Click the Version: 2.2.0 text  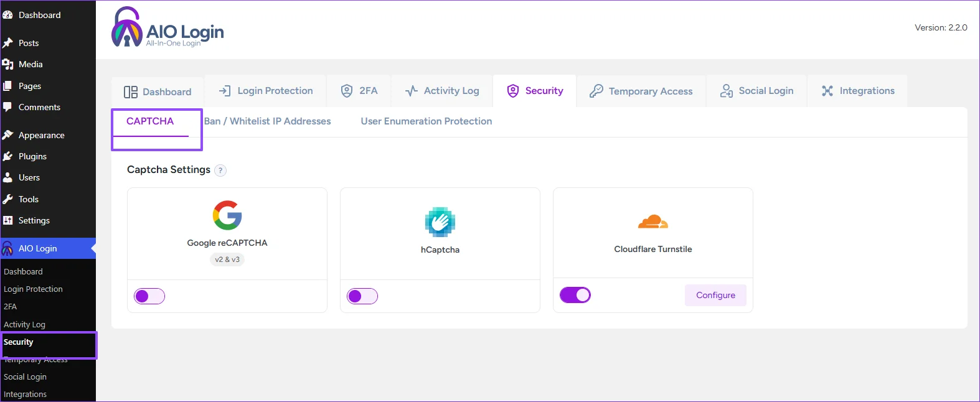click(x=941, y=27)
